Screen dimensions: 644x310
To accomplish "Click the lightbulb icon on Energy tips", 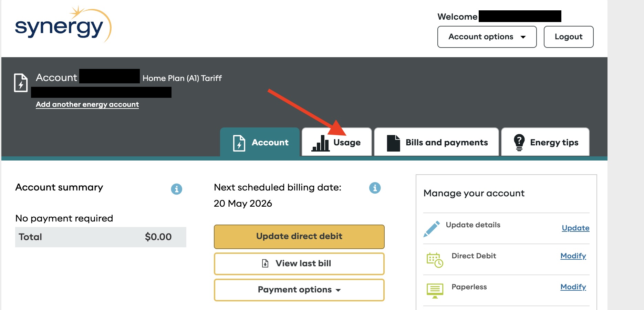I will pyautogui.click(x=519, y=143).
